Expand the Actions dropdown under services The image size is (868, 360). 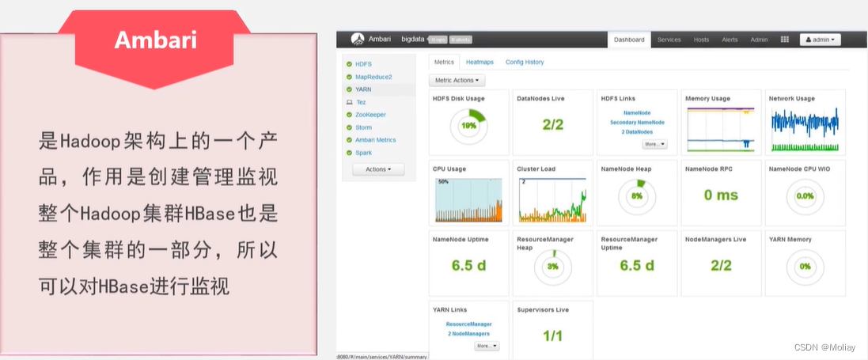point(379,169)
